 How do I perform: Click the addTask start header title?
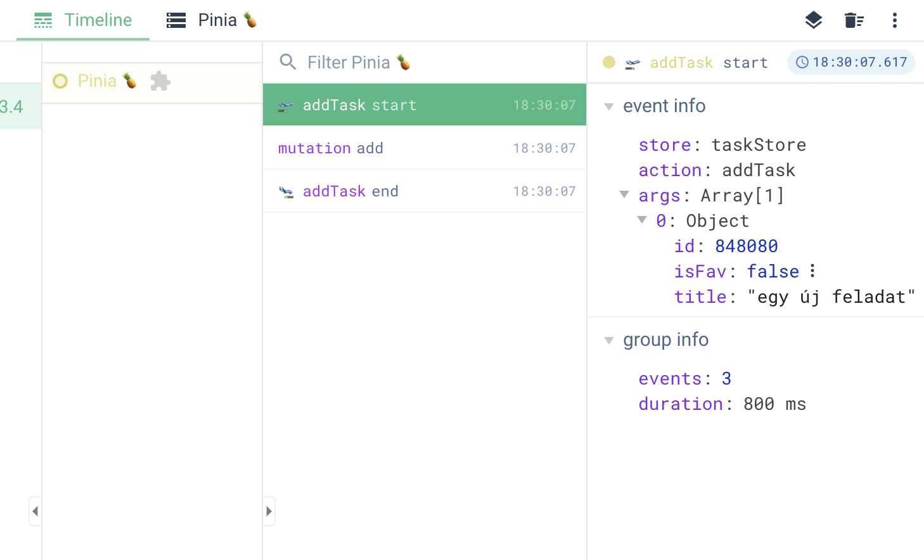tap(709, 63)
